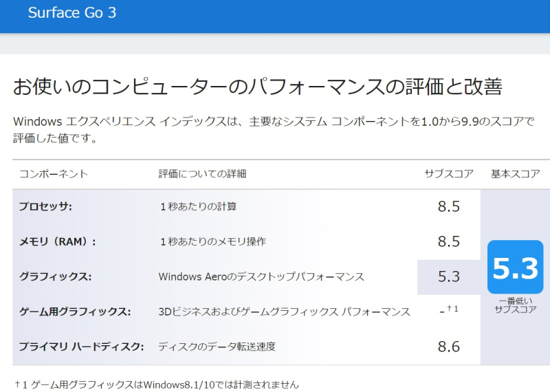This screenshot has width=550, height=392.
Task: Click the gaming graphics subscore dash †1
Action: point(449,310)
